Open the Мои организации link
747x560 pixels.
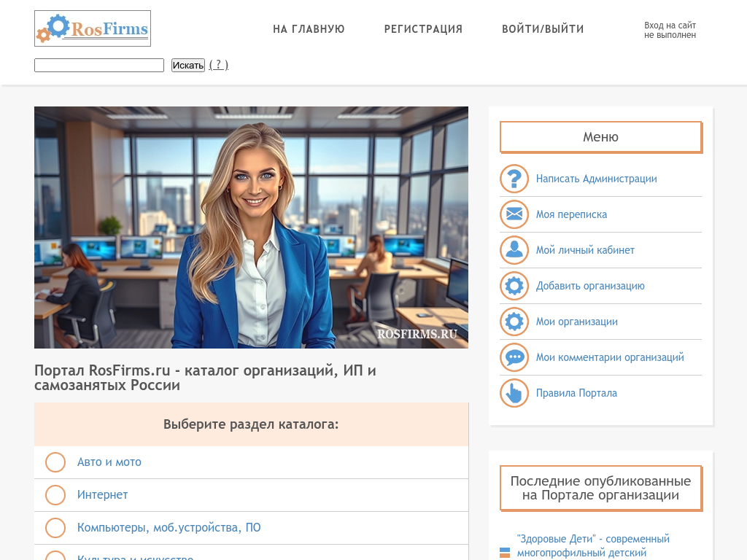tap(577, 322)
